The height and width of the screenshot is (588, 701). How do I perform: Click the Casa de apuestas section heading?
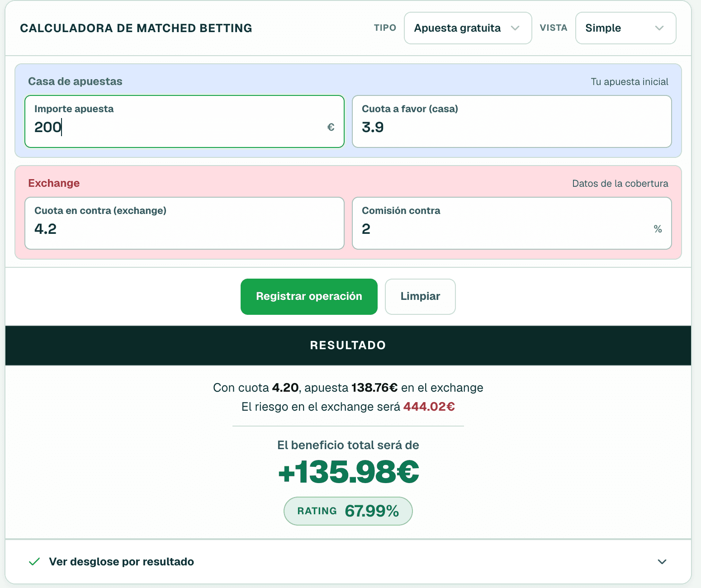pos(75,81)
